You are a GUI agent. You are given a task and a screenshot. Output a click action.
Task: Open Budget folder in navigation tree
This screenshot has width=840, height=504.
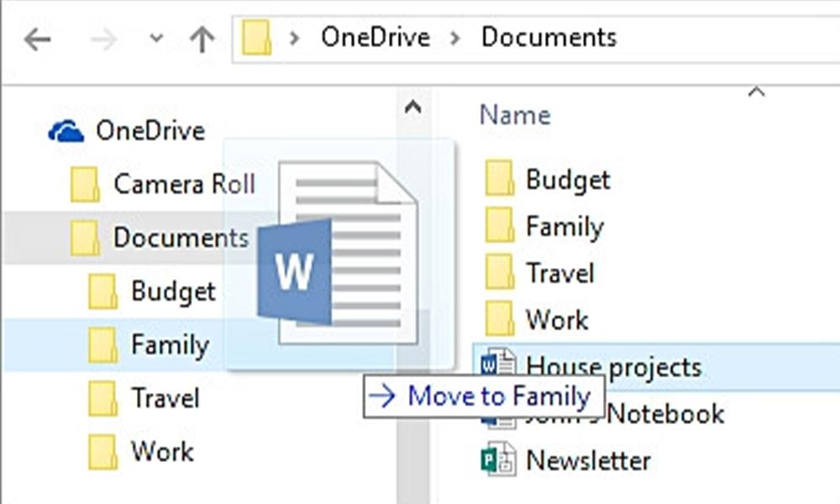tap(172, 291)
